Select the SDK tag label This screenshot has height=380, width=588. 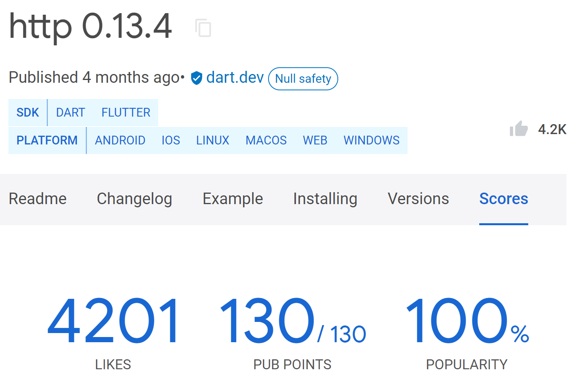coord(28,113)
